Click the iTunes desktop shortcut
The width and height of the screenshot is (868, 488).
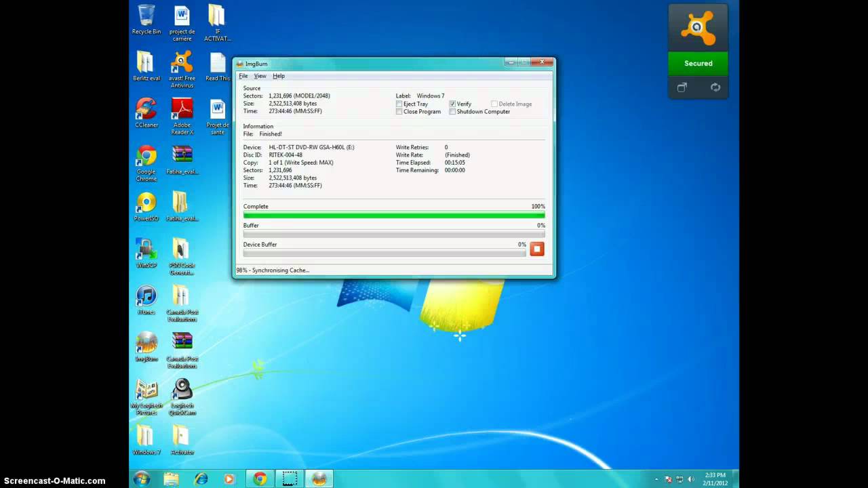pos(146,300)
